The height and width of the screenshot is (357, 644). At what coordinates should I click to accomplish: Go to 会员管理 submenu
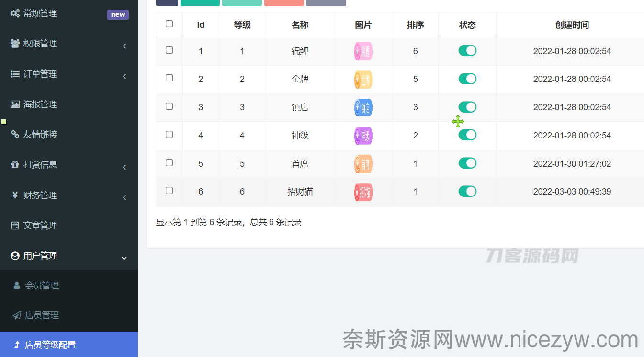(x=69, y=286)
